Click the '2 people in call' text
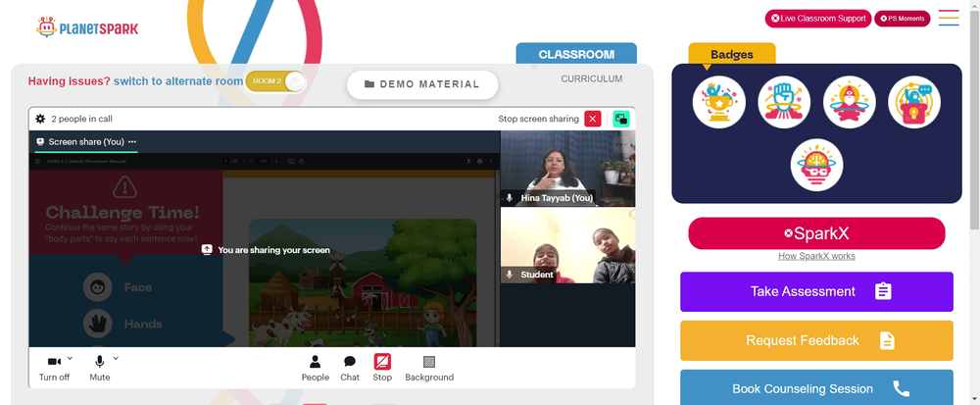980x405 pixels. pyautogui.click(x=82, y=119)
